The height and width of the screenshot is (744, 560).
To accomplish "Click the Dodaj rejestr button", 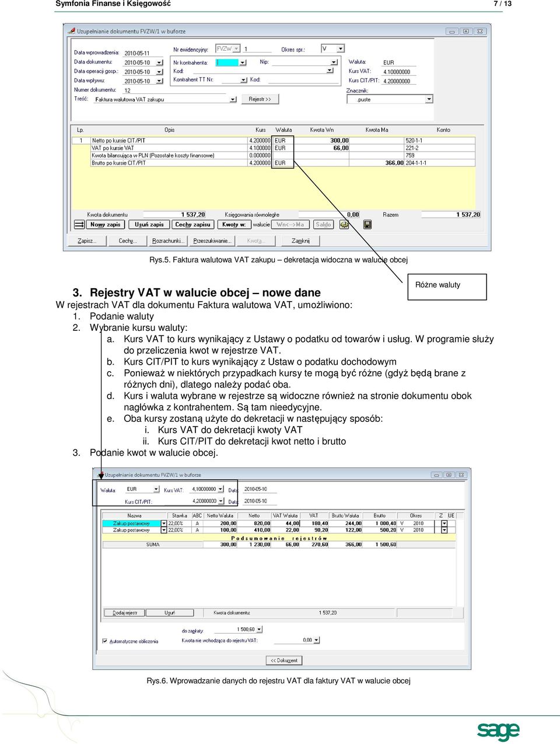I will click(125, 613).
